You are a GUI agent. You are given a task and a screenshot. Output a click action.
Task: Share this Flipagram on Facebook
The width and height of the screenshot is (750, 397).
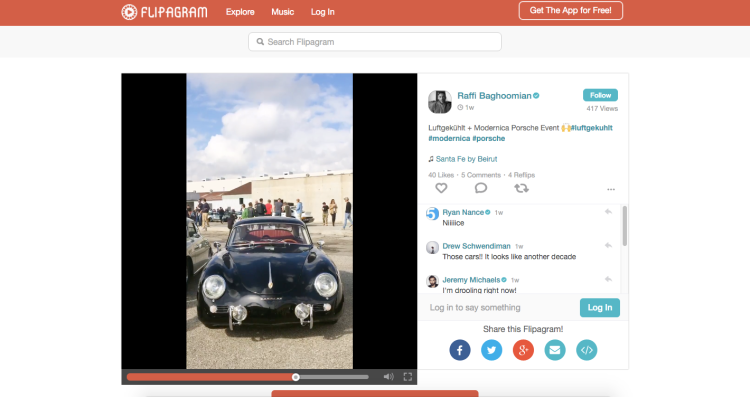click(460, 350)
